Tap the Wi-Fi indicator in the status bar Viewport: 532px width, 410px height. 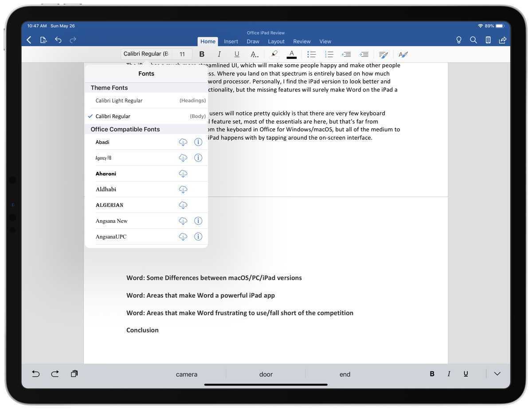tap(480, 26)
